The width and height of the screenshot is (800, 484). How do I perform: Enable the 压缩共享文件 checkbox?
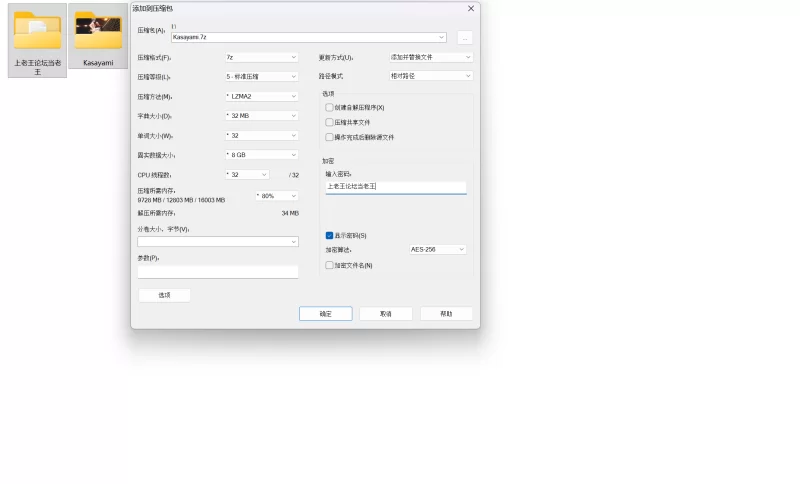pyautogui.click(x=329, y=122)
